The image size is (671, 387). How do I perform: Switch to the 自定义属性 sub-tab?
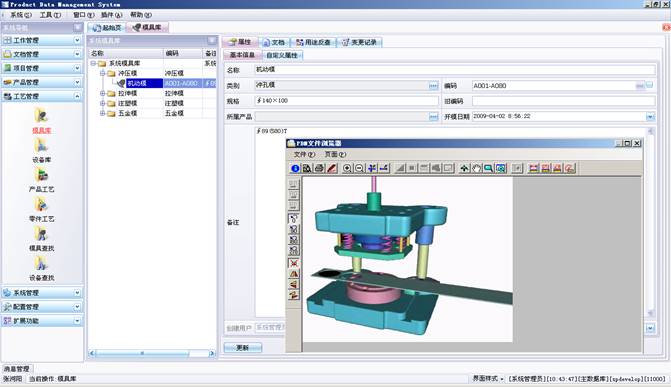click(x=282, y=55)
